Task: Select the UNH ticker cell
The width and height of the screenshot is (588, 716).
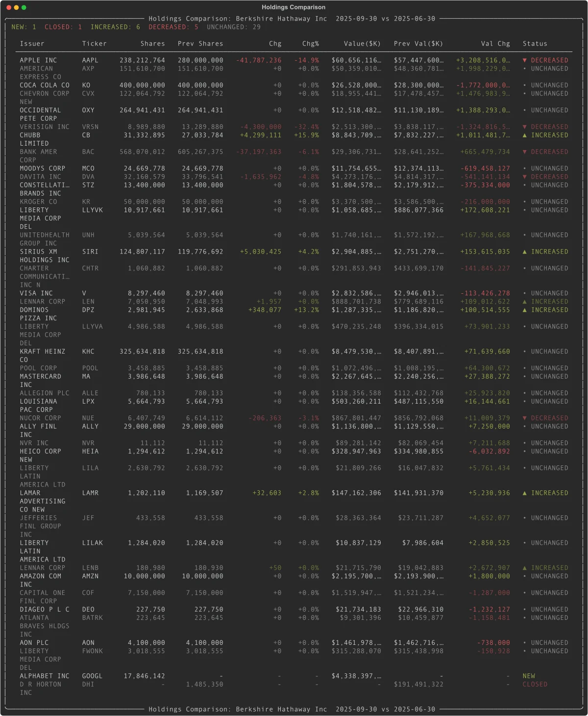Action: [88, 235]
